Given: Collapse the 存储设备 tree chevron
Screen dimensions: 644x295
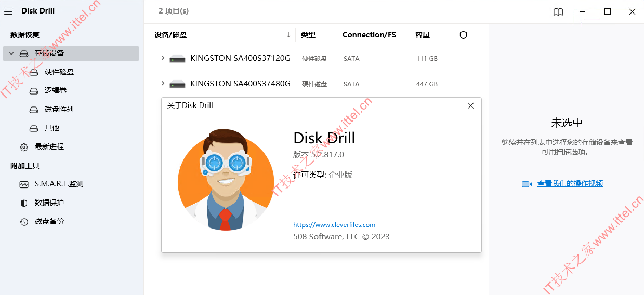Looking at the screenshot, I should [11, 53].
